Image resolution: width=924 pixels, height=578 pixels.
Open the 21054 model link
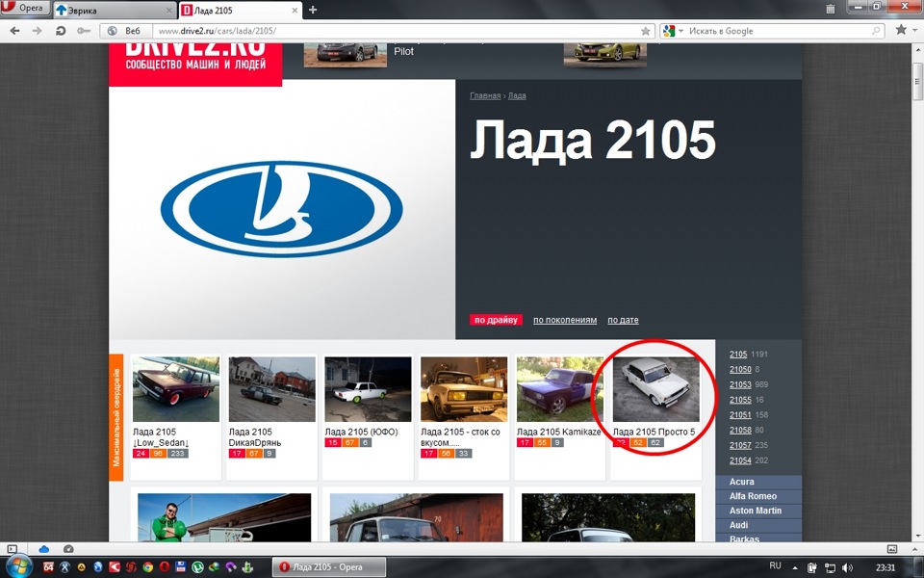pos(740,460)
